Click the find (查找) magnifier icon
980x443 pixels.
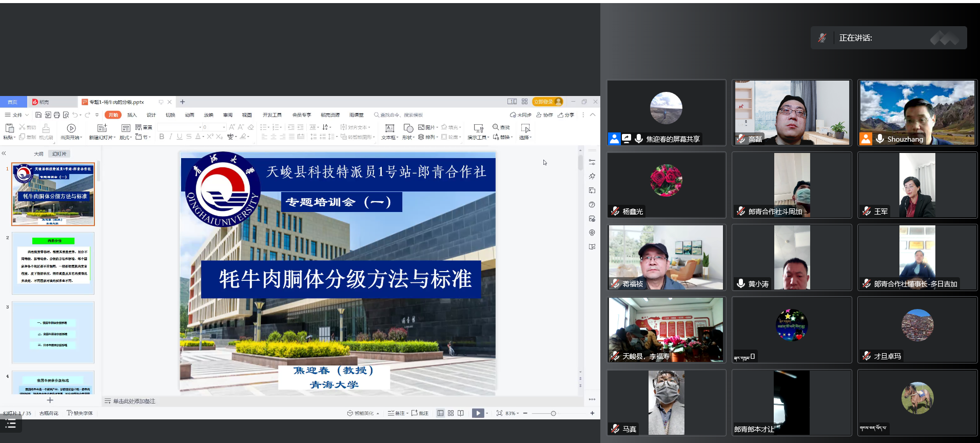click(496, 127)
